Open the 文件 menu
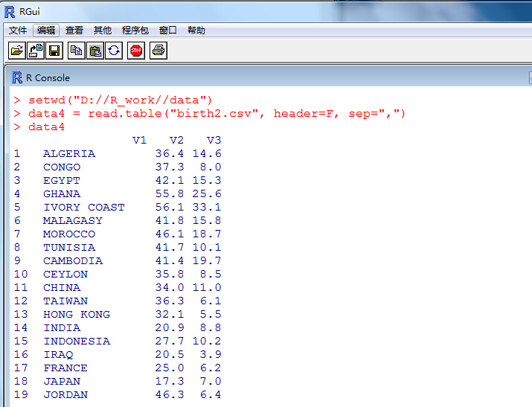Viewport: 532px width, 407px height. pos(18,31)
